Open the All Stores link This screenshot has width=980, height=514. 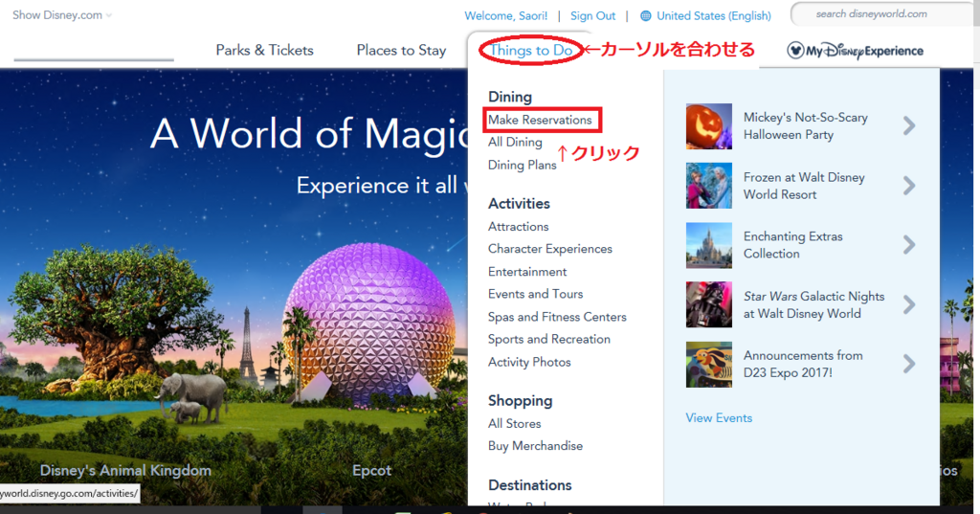click(514, 423)
